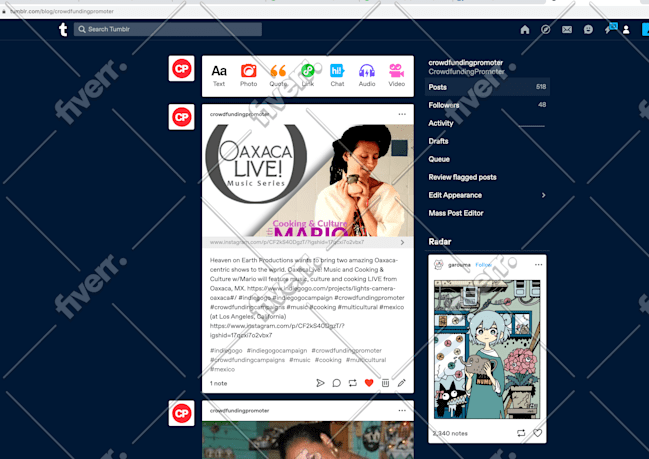Click the Tumblr logo icon

tap(63, 29)
